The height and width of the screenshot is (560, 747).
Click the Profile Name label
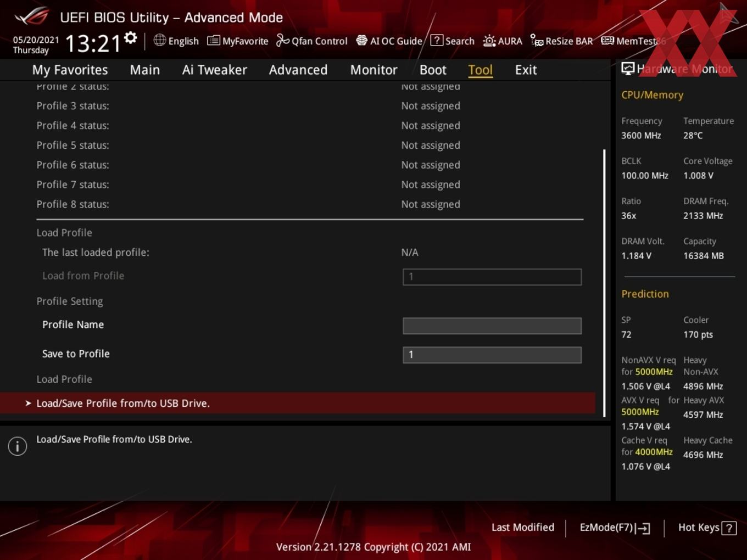pos(73,324)
